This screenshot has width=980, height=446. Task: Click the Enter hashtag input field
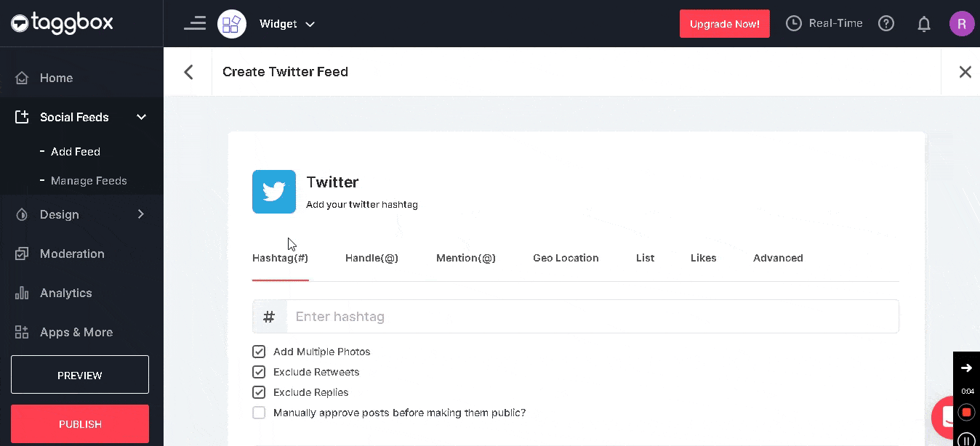(x=593, y=317)
